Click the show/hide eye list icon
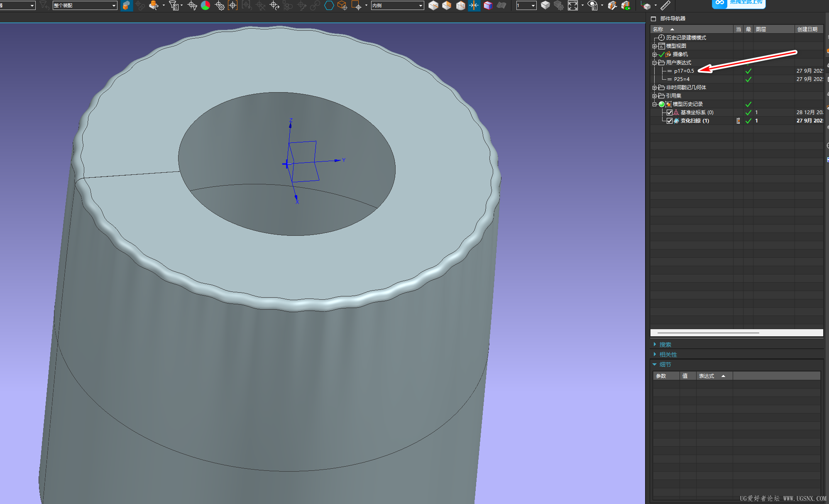 click(593, 5)
